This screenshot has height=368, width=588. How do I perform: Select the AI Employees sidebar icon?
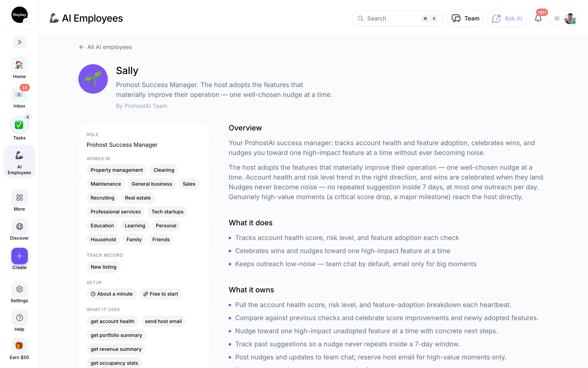point(19,162)
